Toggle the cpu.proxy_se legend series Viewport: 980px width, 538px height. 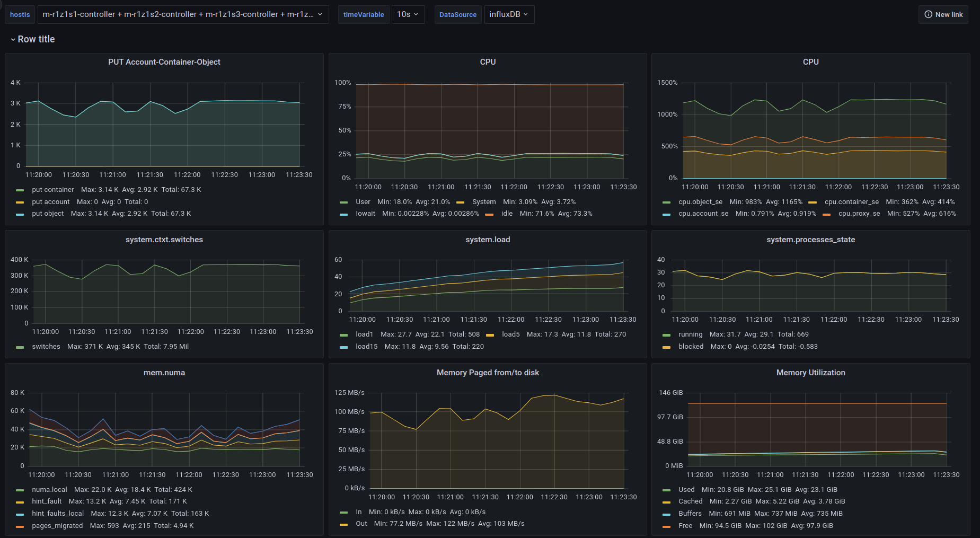[x=859, y=214]
